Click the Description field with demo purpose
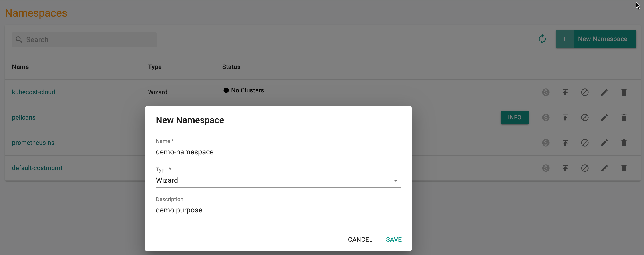The image size is (644, 255). 278,210
